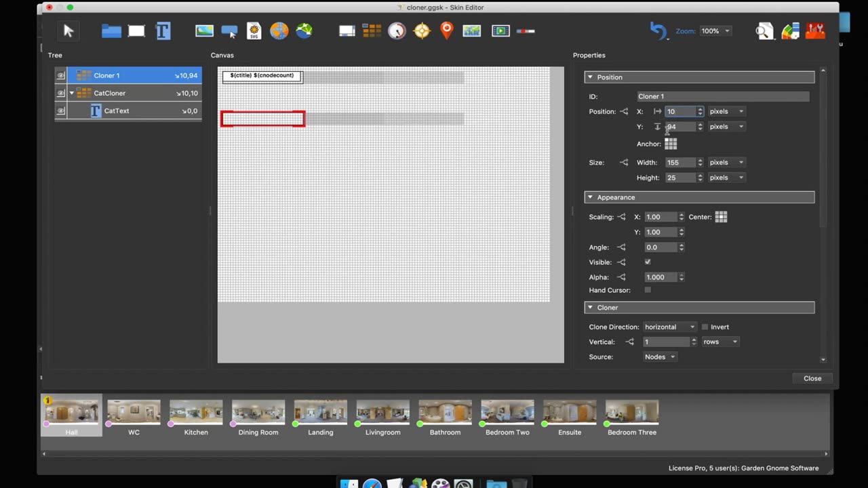
Task: Select the Livingroom panorama thumbnail
Action: (382, 415)
